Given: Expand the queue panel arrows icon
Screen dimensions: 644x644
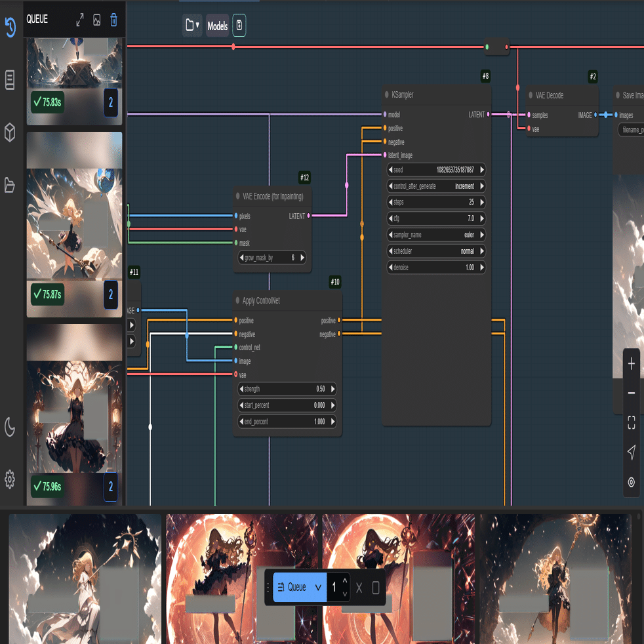Looking at the screenshot, I should tap(80, 19).
